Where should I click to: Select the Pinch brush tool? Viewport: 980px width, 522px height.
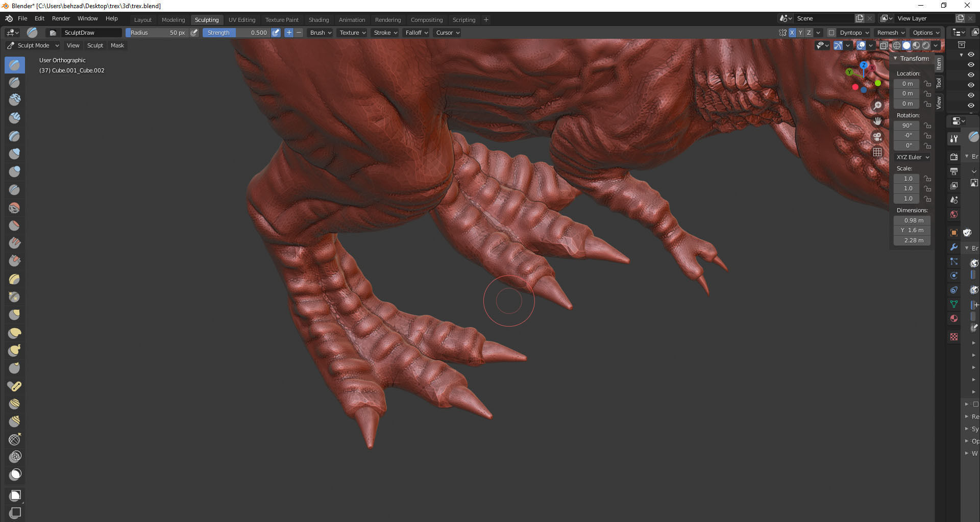(15, 296)
